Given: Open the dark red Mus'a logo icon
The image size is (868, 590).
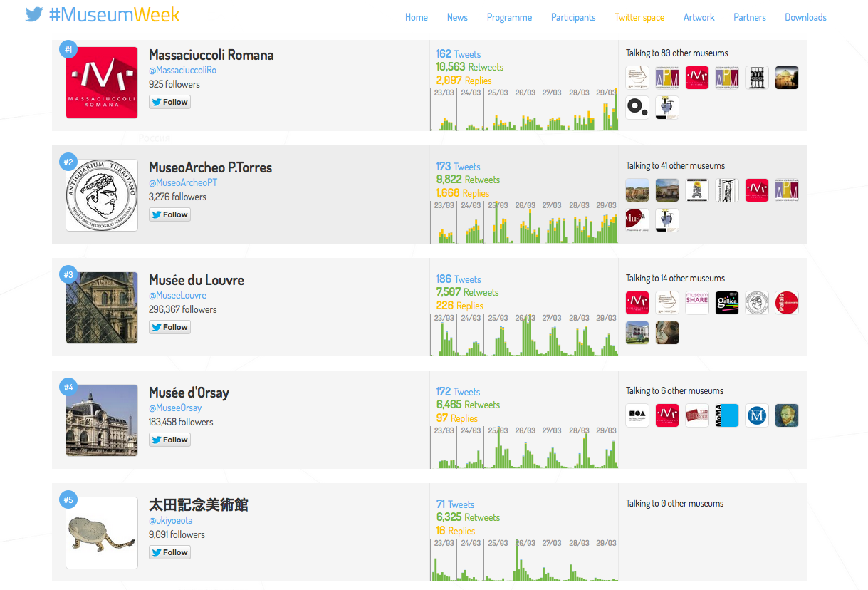Looking at the screenshot, I should tap(637, 220).
